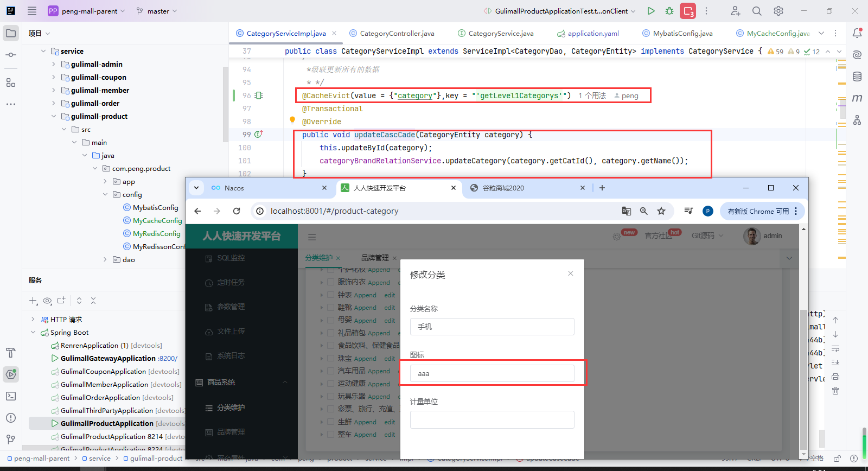The height and width of the screenshot is (471, 868).
Task: Open search everywhere magnifier in IDE
Action: [x=757, y=11]
